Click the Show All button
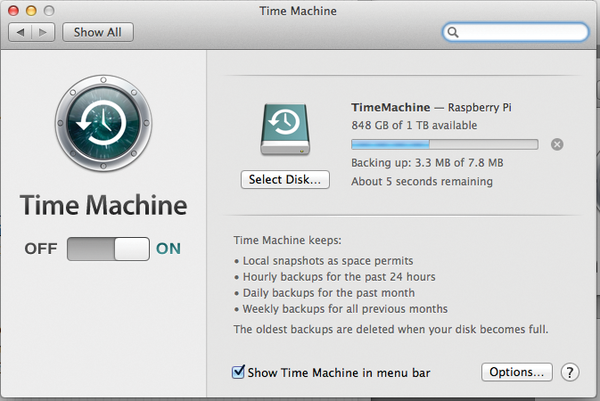Image resolution: width=600 pixels, height=401 pixels. (98, 32)
